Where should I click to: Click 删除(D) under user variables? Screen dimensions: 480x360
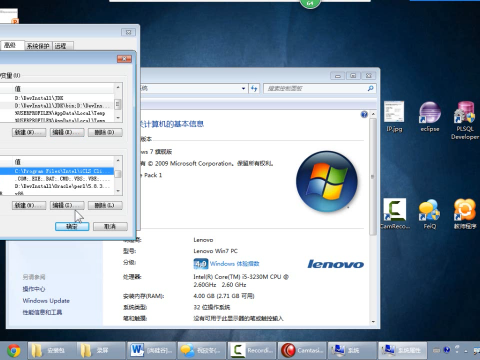point(105,132)
